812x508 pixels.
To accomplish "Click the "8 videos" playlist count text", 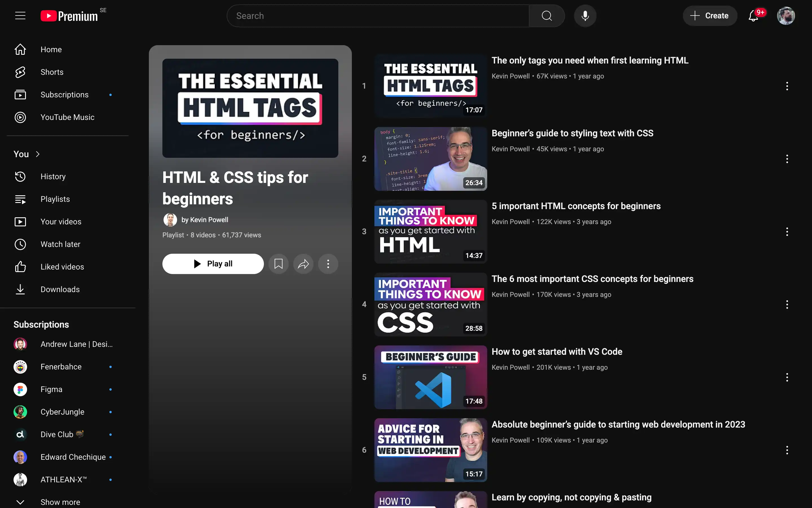I will 203,235.
